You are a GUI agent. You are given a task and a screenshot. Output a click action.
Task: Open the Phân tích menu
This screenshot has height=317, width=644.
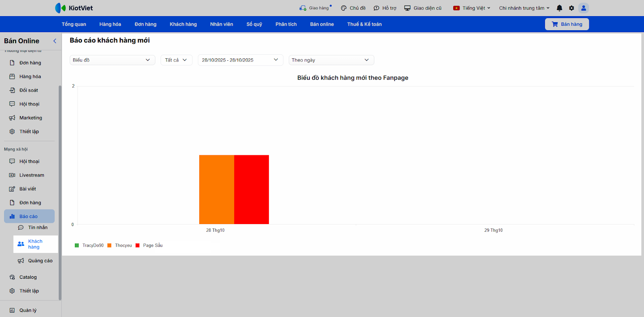point(286,24)
